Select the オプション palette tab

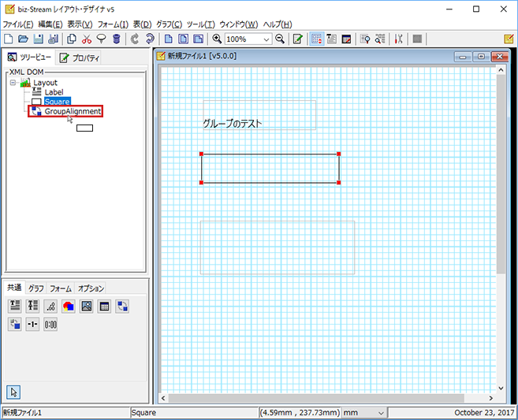[x=91, y=288]
